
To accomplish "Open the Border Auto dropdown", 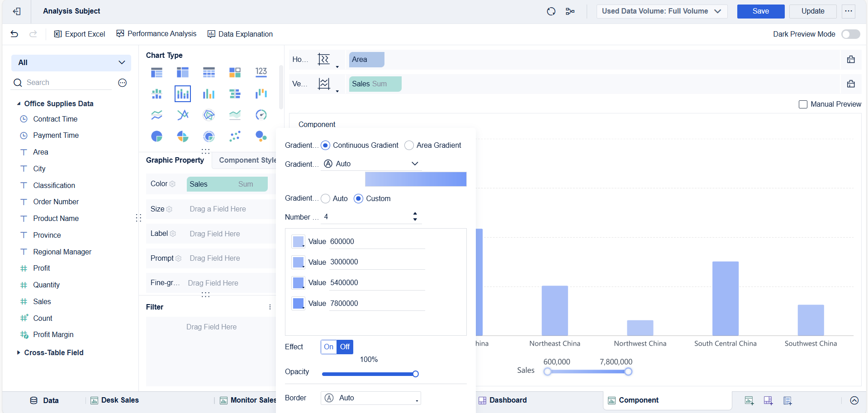I will click(x=371, y=398).
